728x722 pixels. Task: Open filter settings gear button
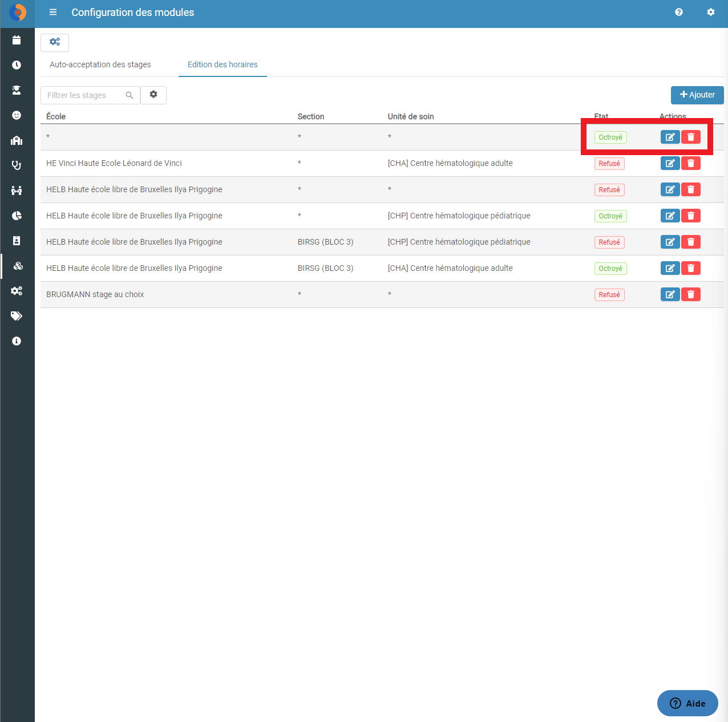pyautogui.click(x=153, y=95)
